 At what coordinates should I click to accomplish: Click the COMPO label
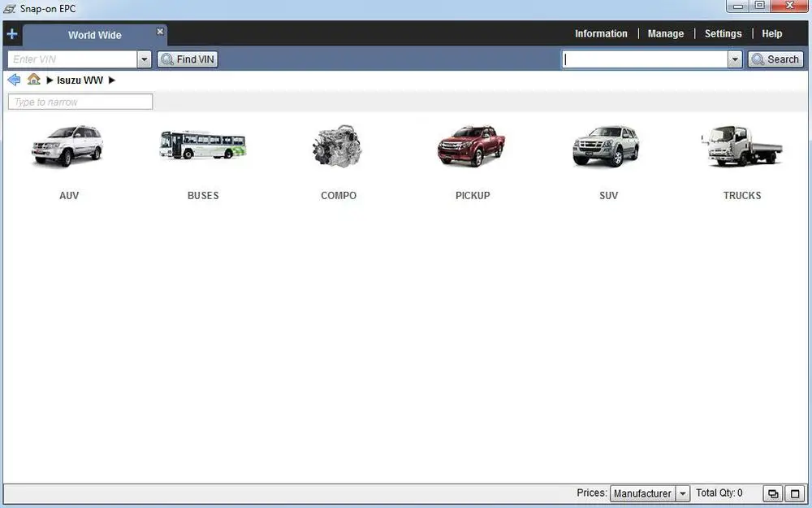339,195
